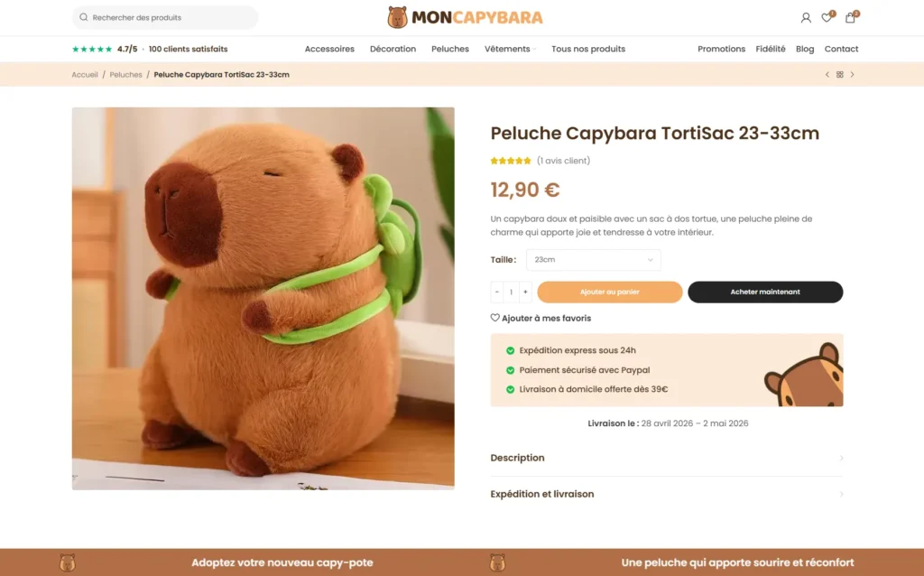Focus the Rechercher des produits field
This screenshot has width=924, height=576.
coord(165,18)
